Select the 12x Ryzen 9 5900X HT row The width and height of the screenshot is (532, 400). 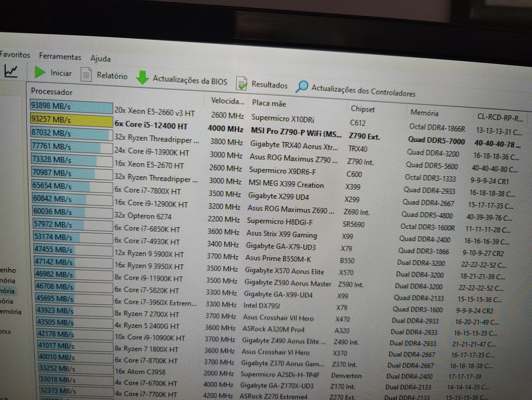(149, 254)
